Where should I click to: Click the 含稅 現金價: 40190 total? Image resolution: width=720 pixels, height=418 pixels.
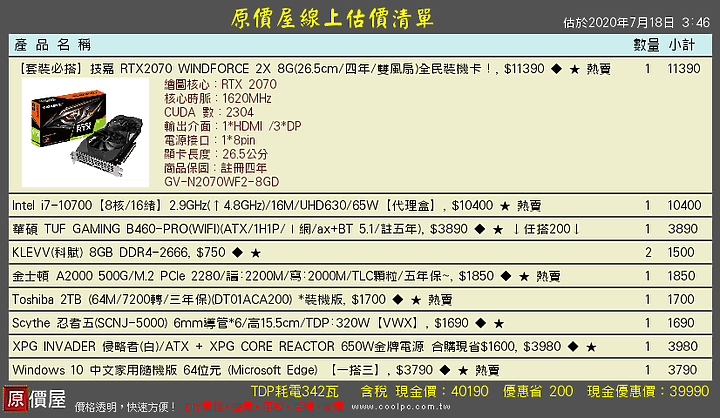tap(425, 391)
